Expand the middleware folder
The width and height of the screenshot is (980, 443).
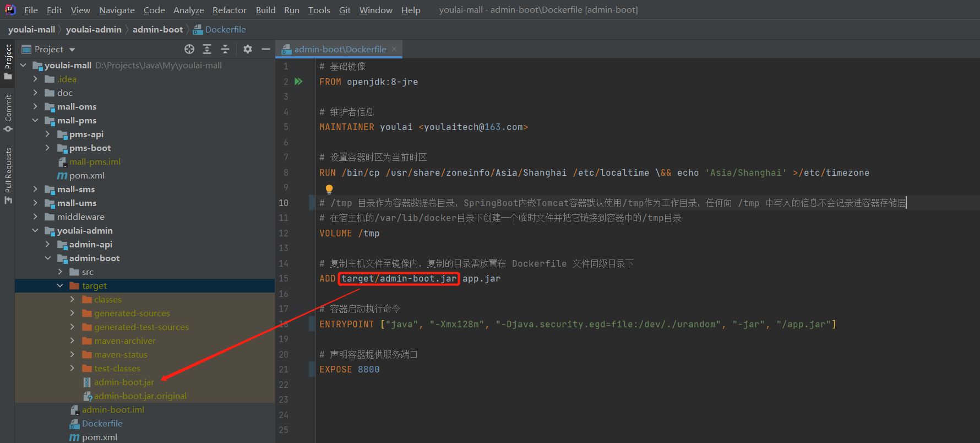tap(35, 217)
